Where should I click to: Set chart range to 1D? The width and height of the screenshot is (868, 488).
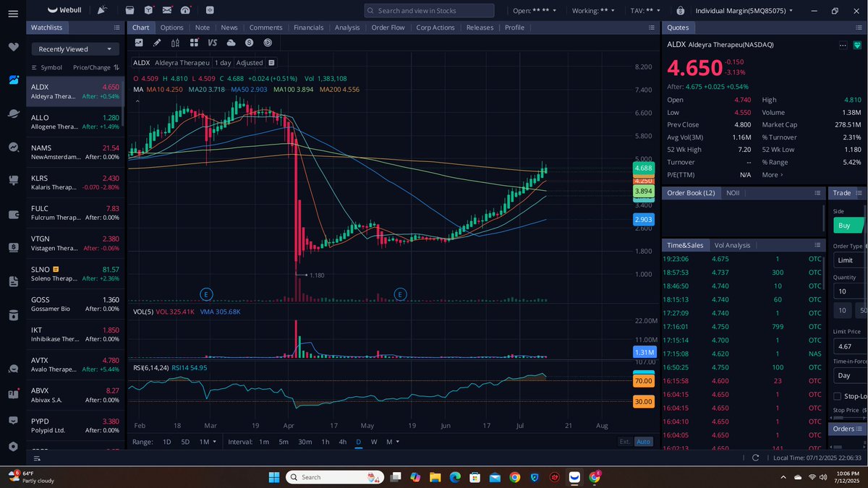[x=167, y=442]
